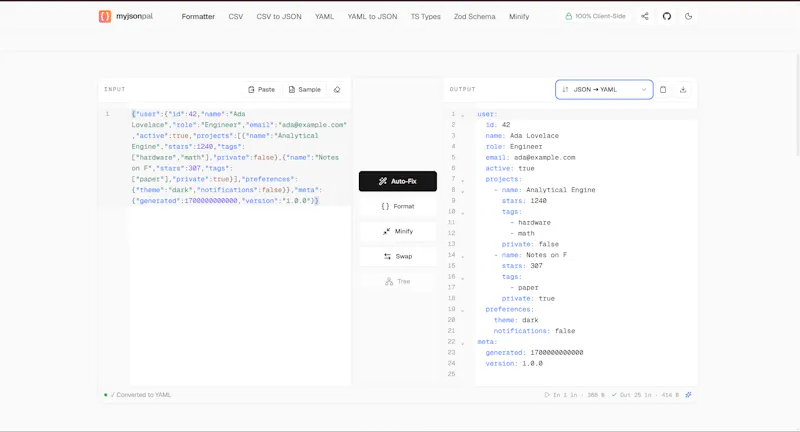Clear the input using the eraser icon
This screenshot has height=432, width=800.
tap(337, 89)
